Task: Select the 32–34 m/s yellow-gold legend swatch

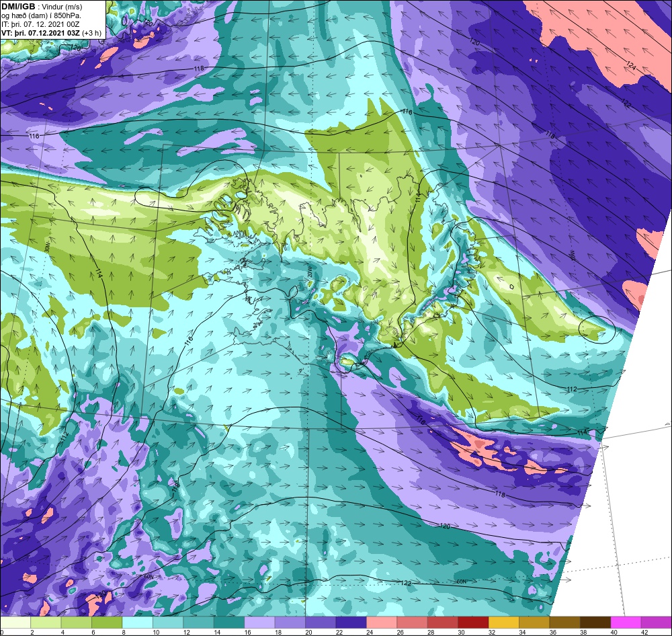Action: coord(504,623)
